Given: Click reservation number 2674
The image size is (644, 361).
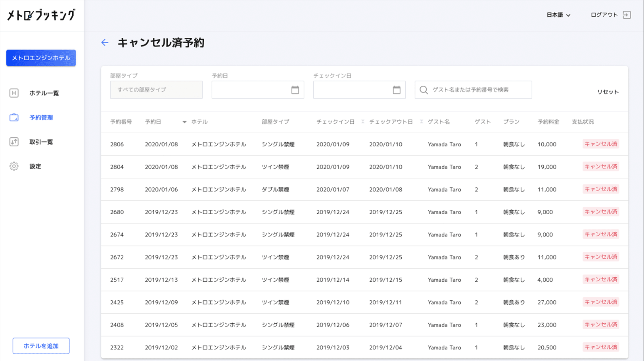Looking at the screenshot, I should coord(117,235).
